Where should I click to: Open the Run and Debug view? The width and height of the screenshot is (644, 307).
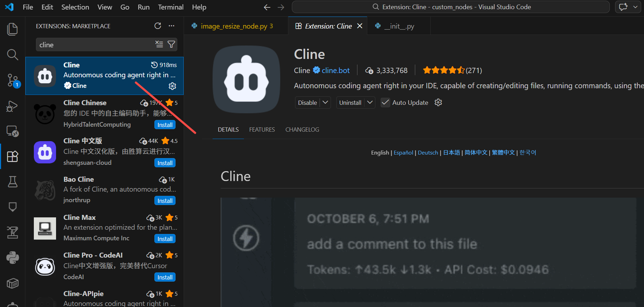coord(12,106)
